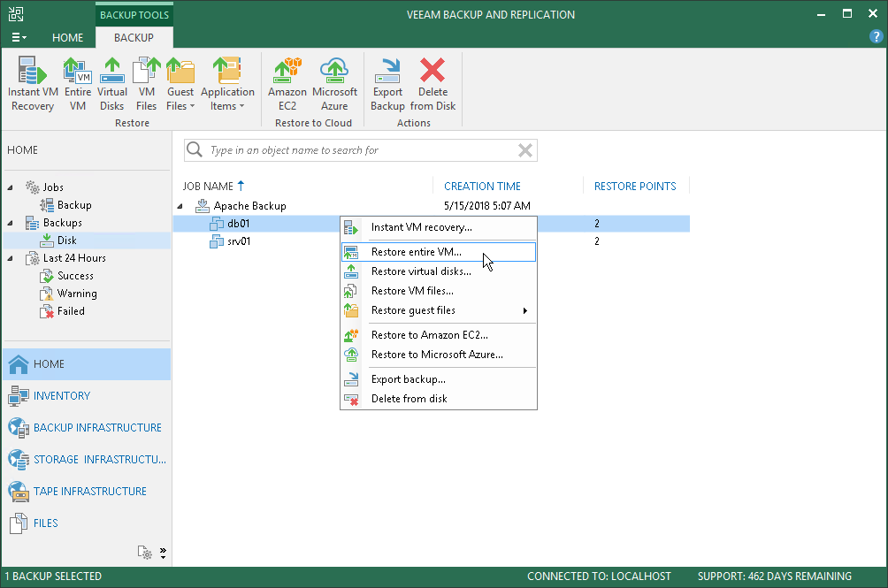Viewport: 888px width, 588px height.
Task: Choose Restore VM files menu entry
Action: click(x=439, y=290)
